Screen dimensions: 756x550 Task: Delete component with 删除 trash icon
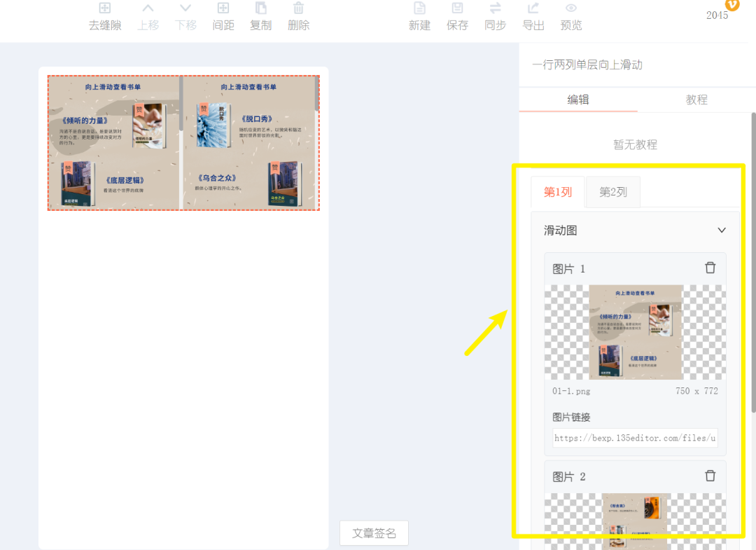coord(298,8)
